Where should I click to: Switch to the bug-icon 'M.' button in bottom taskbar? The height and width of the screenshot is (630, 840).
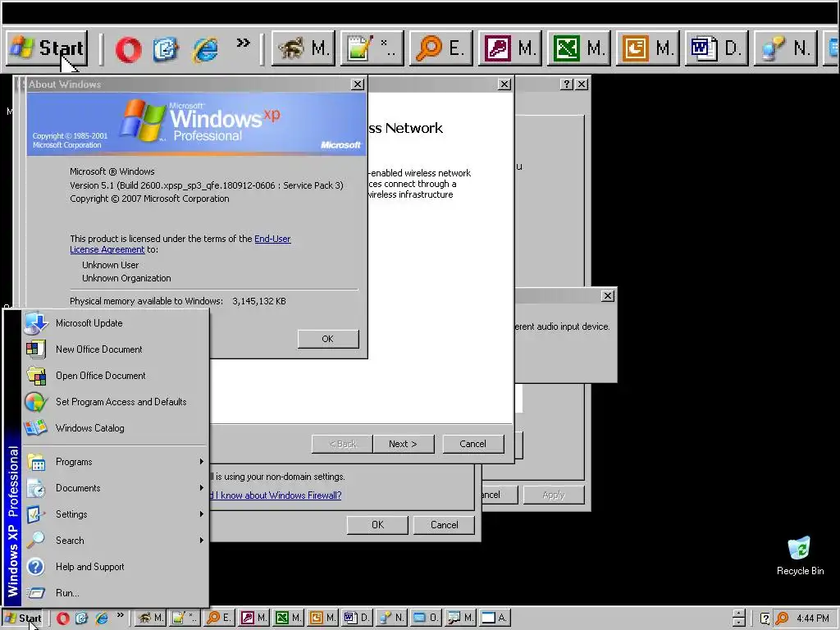pyautogui.click(x=149, y=618)
